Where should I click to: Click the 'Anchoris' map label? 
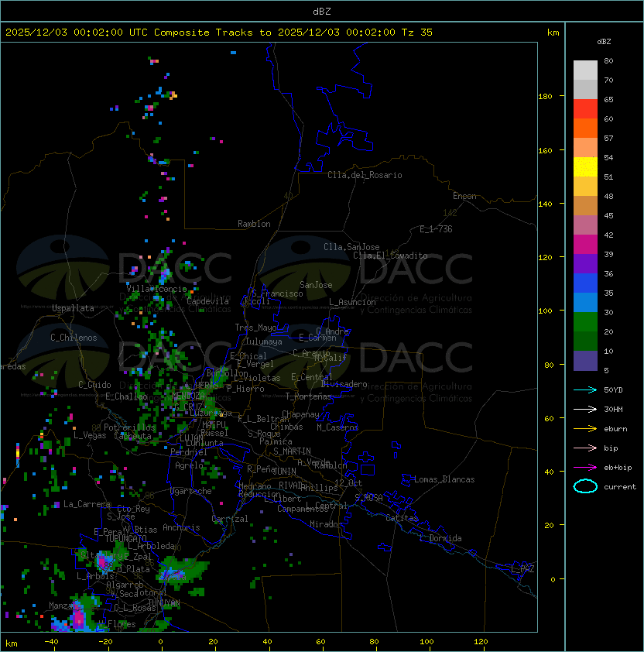pos(181,527)
